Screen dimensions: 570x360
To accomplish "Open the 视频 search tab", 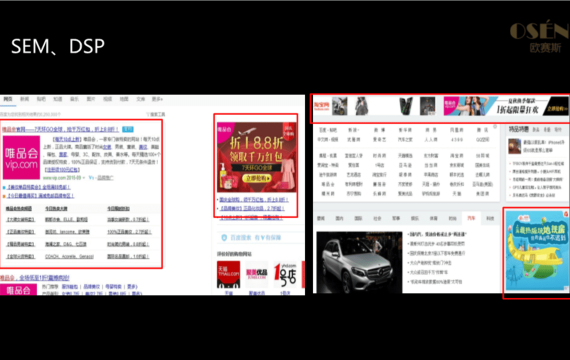I will pos(107,99).
